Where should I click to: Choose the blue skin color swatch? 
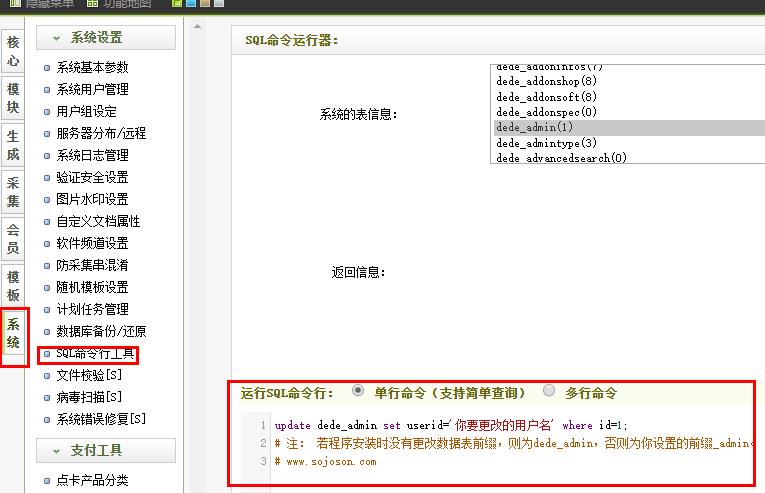(x=191, y=3)
